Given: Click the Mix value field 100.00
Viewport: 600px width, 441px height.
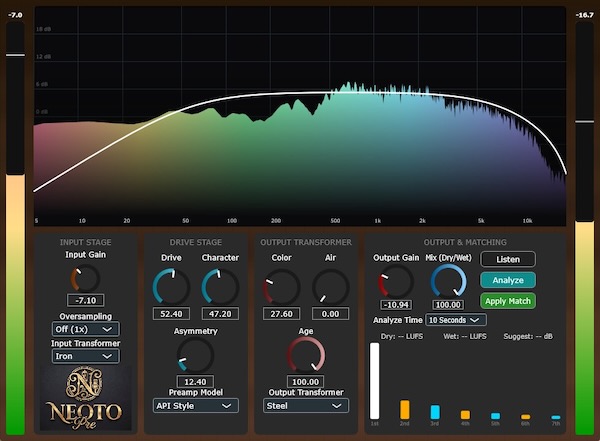Looking at the screenshot, I should 448,305.
